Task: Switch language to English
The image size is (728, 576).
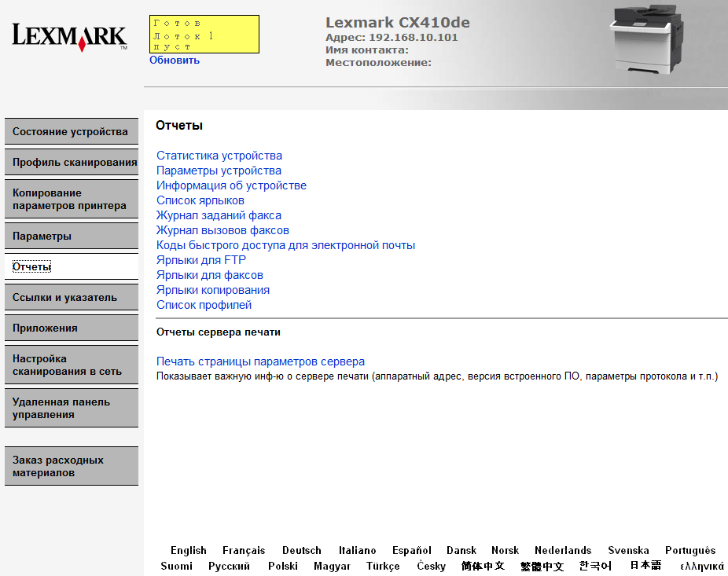Action: (189, 551)
